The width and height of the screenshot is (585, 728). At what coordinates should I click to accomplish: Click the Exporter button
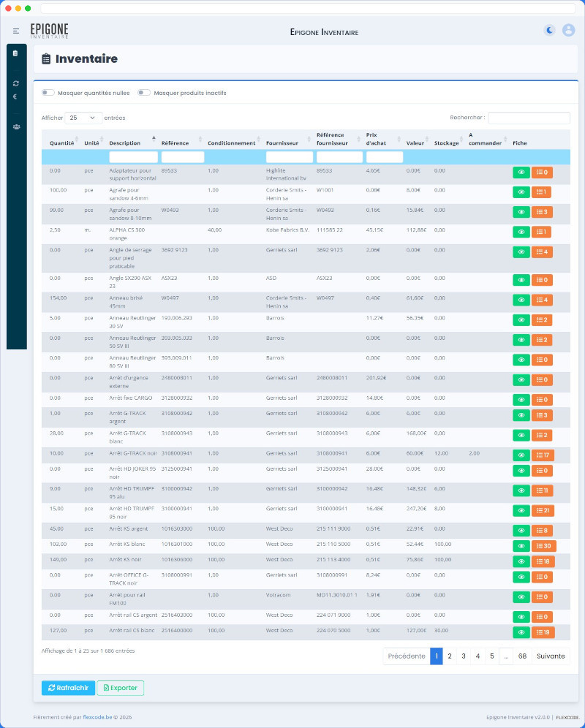coord(121,688)
